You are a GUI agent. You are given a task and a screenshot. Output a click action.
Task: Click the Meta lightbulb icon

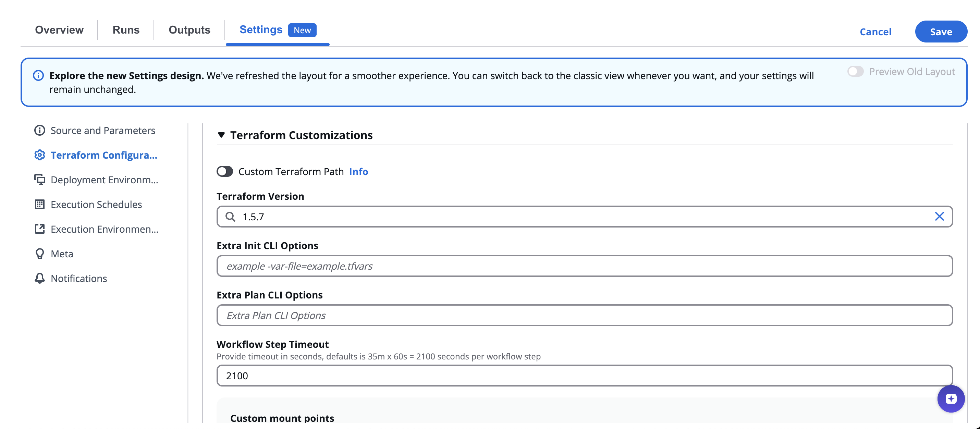tap(39, 254)
